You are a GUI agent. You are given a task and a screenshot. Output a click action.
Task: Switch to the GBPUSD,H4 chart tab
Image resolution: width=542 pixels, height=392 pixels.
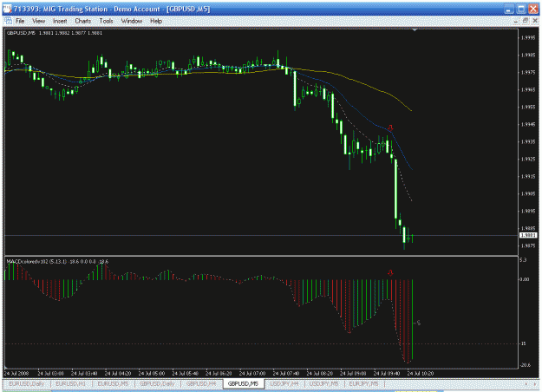coord(201,383)
